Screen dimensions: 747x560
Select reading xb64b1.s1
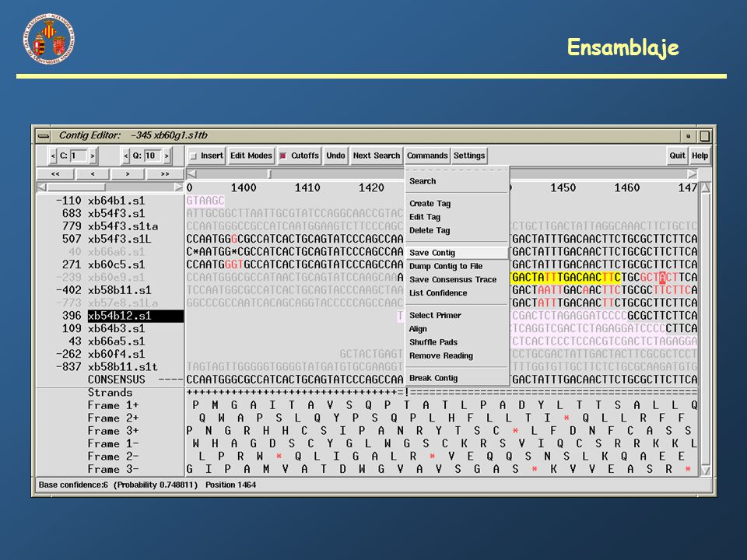(116, 201)
